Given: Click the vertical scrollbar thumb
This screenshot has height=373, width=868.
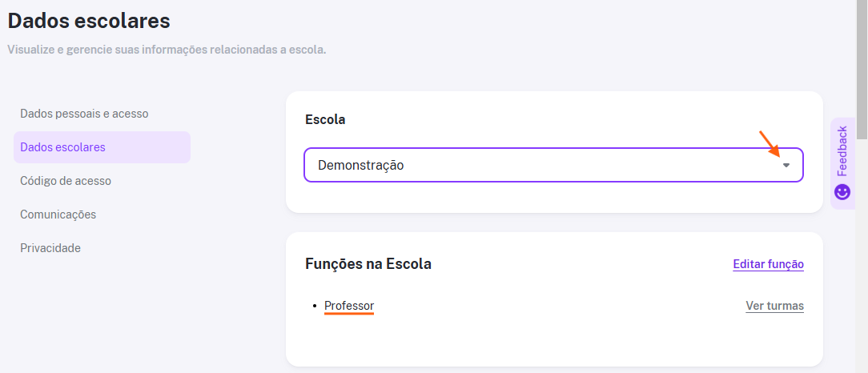Looking at the screenshot, I should [862, 69].
